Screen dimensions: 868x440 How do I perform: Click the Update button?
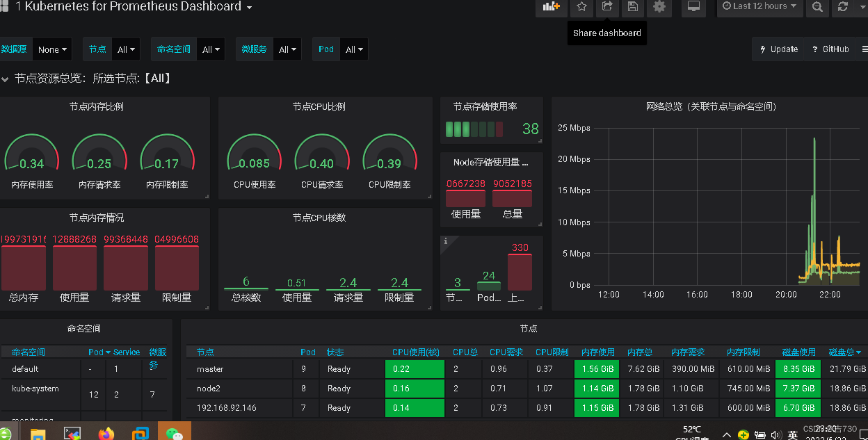tap(778, 49)
